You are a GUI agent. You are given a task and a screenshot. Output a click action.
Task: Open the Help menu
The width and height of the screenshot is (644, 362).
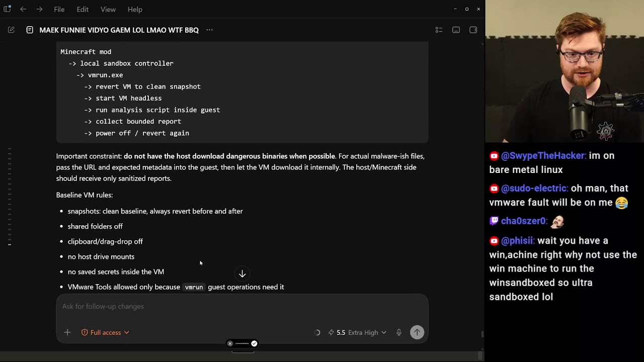click(x=135, y=9)
